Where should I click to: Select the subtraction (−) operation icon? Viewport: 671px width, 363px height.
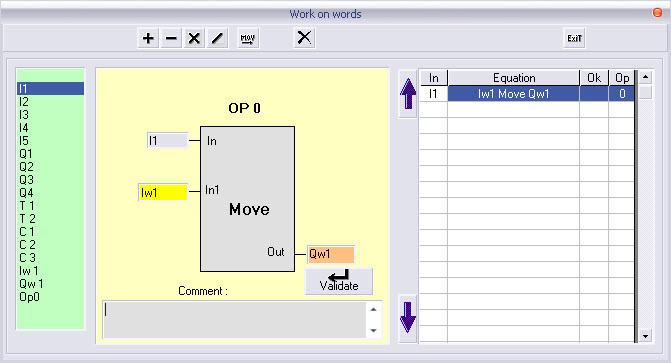(x=171, y=39)
